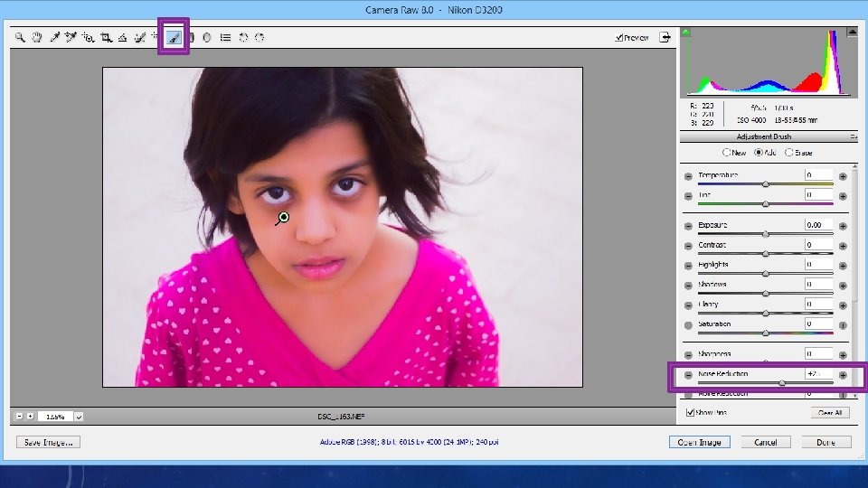Click the panel scrollbar up arrow
The height and width of the screenshot is (488, 868).
[854, 167]
